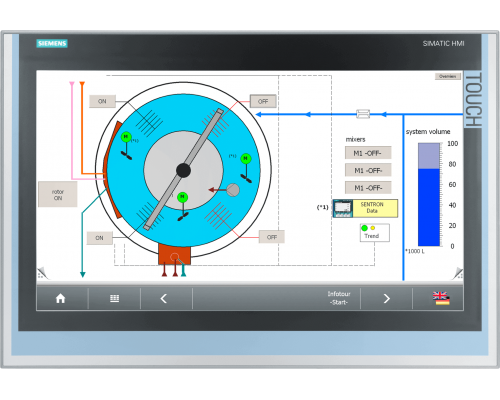This screenshot has height=400, width=500.
Task: Click the upper-left ON button beside the tank
Action: tap(102, 101)
